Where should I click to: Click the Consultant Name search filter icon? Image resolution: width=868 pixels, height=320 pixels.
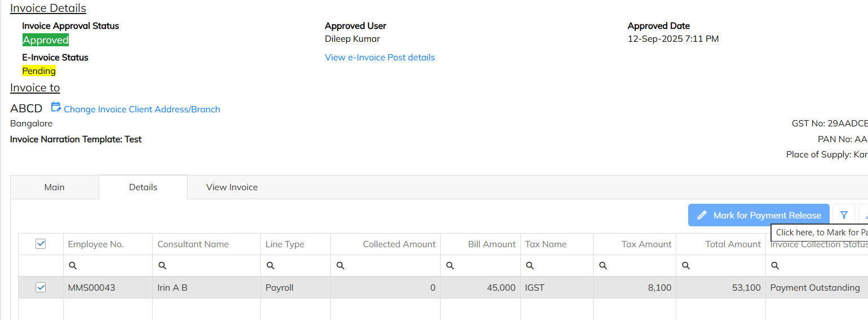tap(162, 266)
